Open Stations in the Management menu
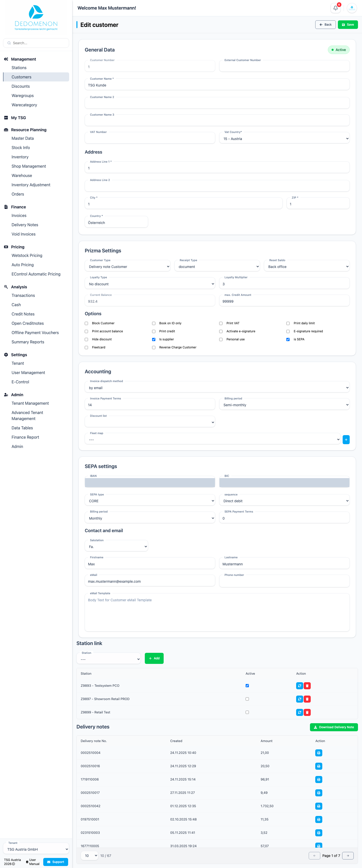The height and width of the screenshot is (868, 362). point(19,68)
